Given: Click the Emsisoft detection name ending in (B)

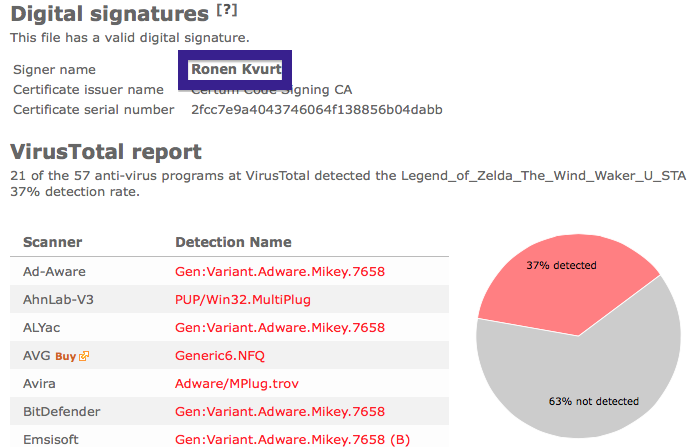Looking at the screenshot, I should tap(292, 440).
